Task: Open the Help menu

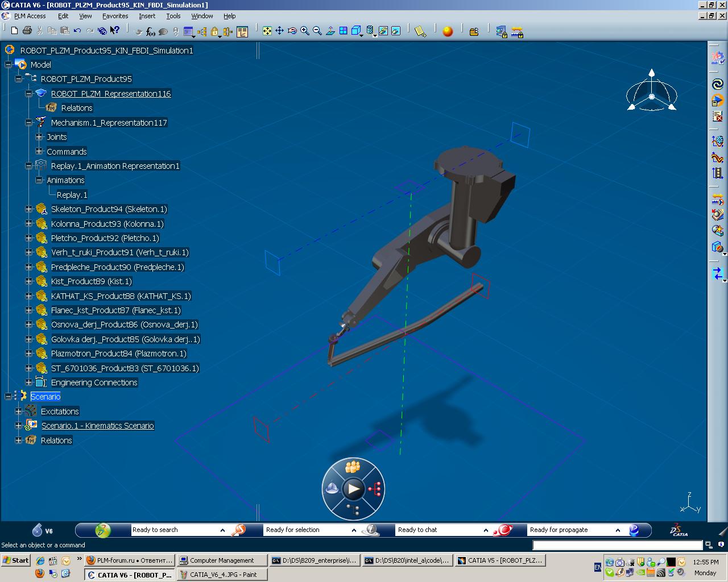Action: (229, 16)
